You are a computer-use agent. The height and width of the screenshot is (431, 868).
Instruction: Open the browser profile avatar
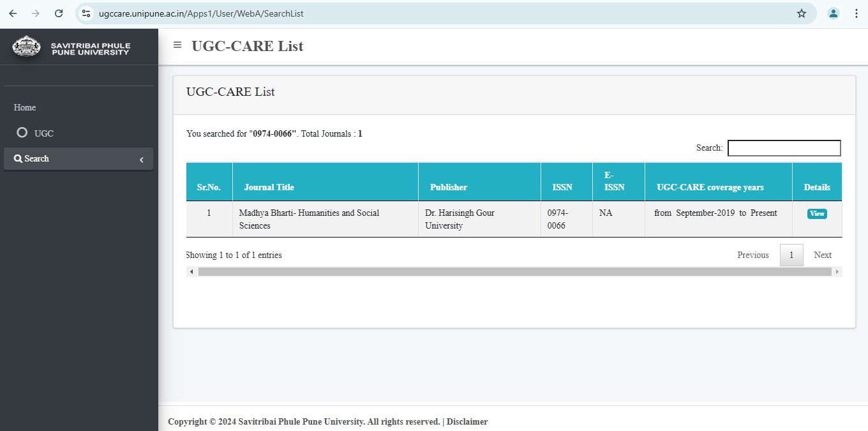[834, 13]
